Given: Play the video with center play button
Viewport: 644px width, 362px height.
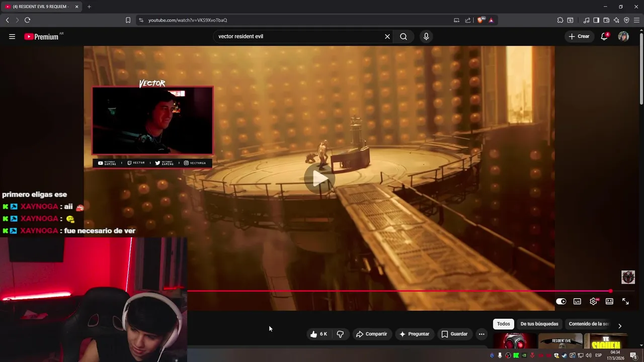Looking at the screenshot, I should pos(319,178).
